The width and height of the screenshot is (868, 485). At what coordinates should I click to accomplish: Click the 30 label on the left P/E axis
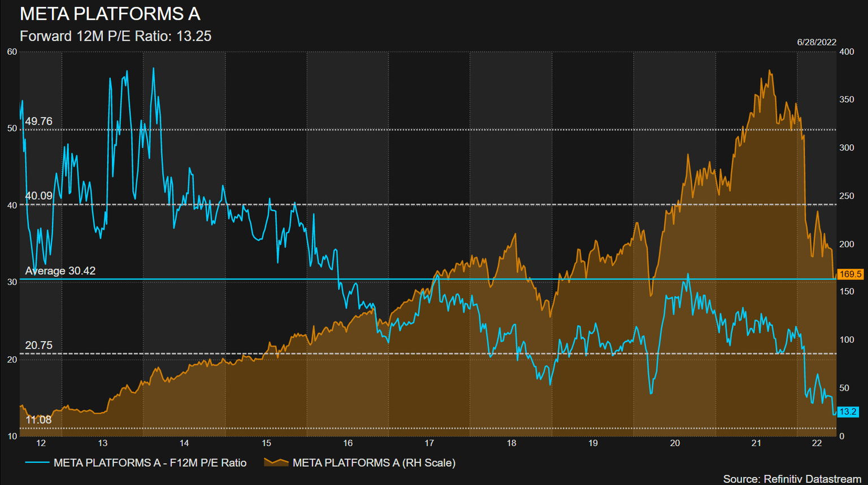pyautogui.click(x=12, y=282)
